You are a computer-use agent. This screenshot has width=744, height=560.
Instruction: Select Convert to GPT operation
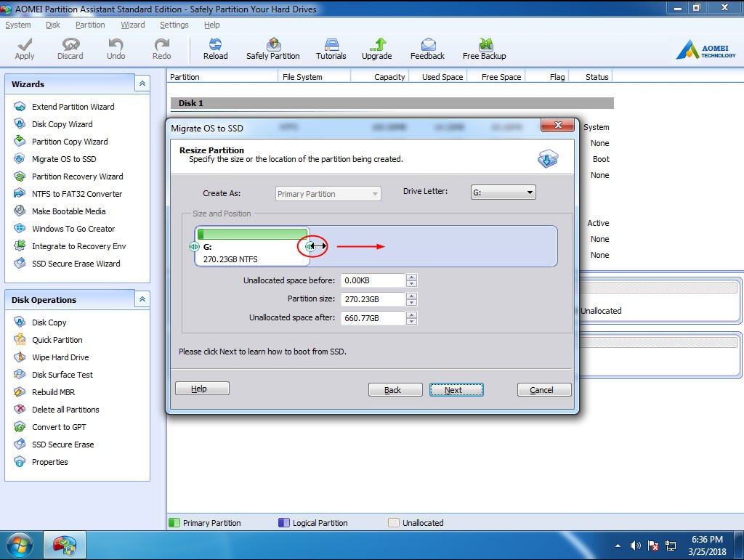(x=59, y=427)
